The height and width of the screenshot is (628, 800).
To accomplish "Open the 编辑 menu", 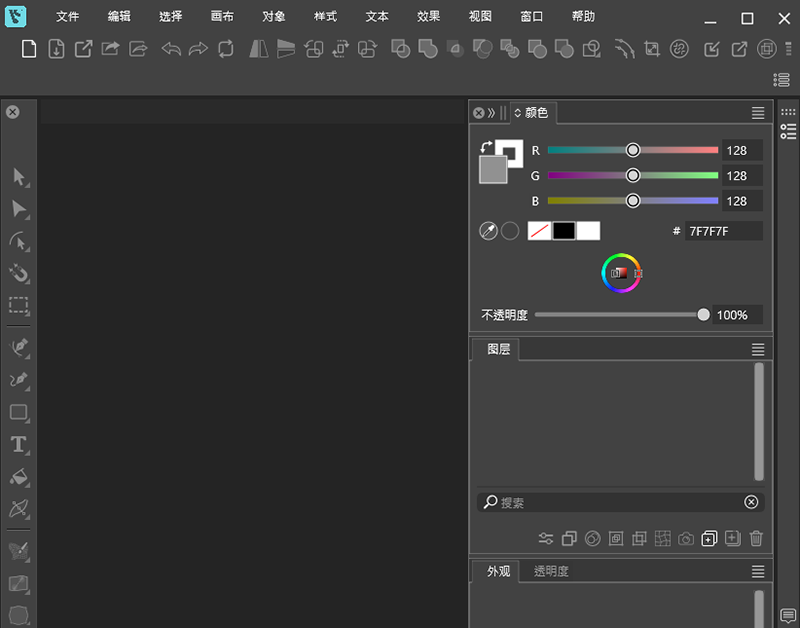I will pos(119,17).
